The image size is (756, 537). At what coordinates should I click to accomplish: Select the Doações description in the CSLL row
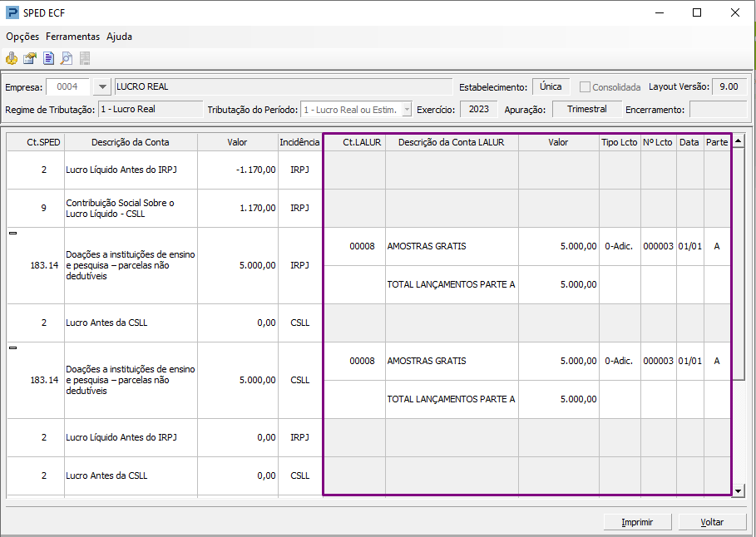(131, 380)
